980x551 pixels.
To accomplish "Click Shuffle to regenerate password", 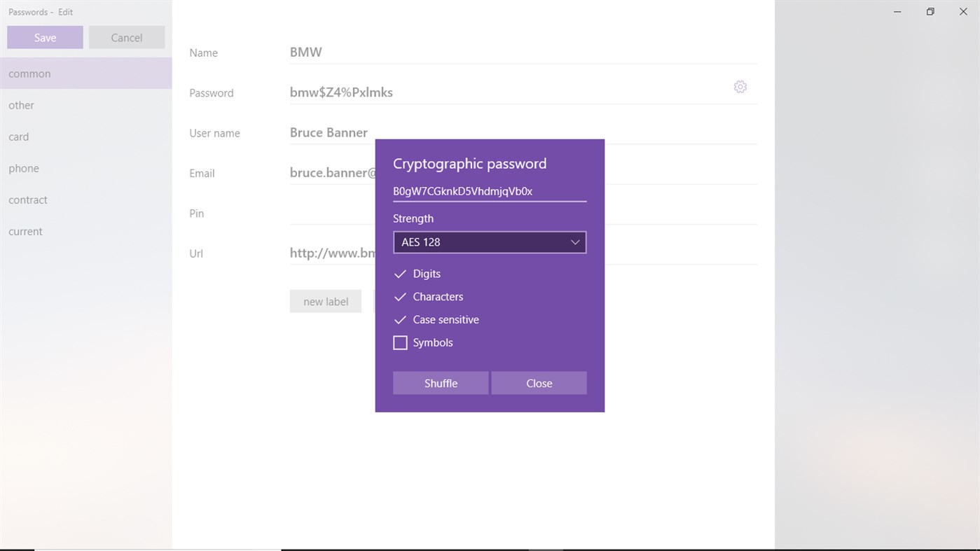I will (441, 383).
